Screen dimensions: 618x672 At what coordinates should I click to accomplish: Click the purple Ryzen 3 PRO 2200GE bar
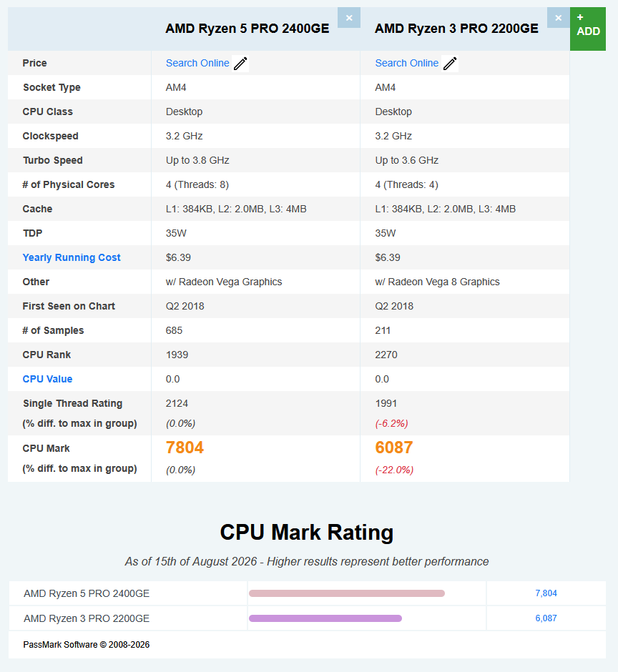tap(325, 618)
